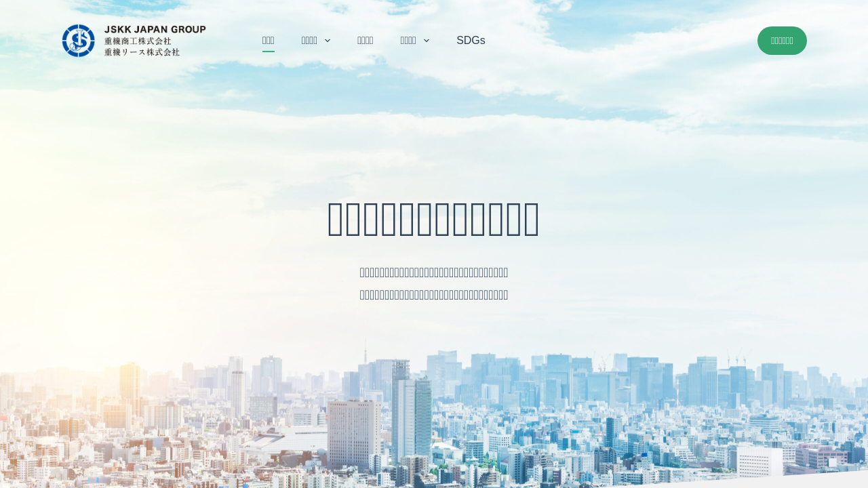Click the first line of the hero subtitle
The image size is (868, 488).
(433, 272)
